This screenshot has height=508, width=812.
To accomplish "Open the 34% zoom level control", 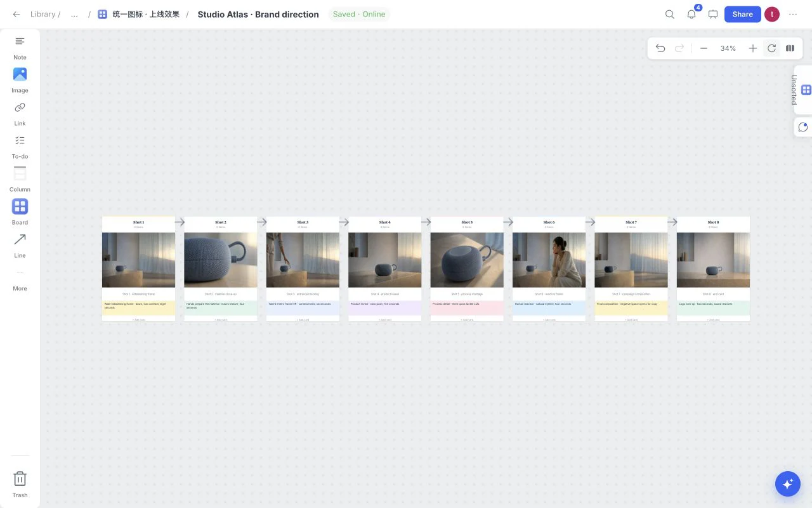I will [728, 48].
